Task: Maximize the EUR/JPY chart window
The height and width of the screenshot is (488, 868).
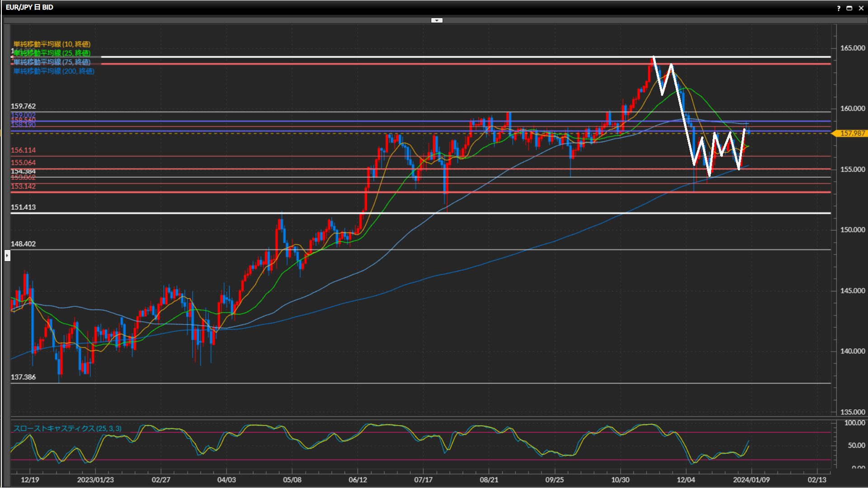Action: [x=849, y=8]
